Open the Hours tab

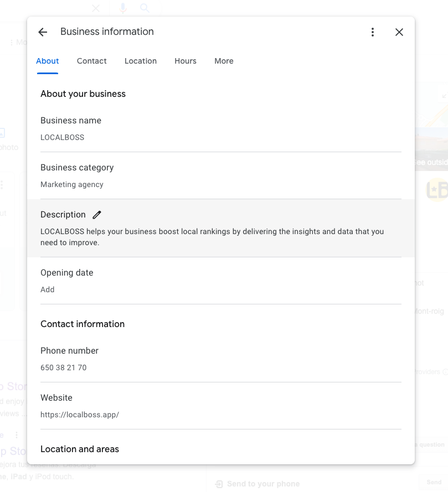pyautogui.click(x=186, y=61)
